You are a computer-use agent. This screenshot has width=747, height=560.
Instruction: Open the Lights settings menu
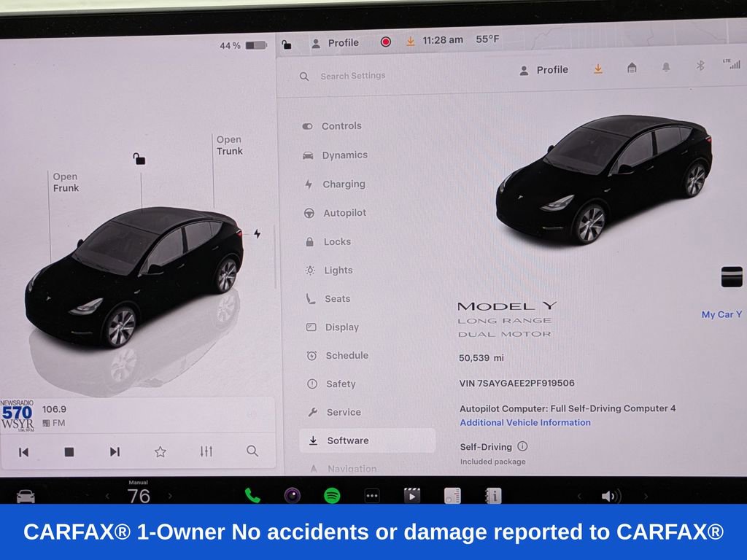pyautogui.click(x=329, y=271)
